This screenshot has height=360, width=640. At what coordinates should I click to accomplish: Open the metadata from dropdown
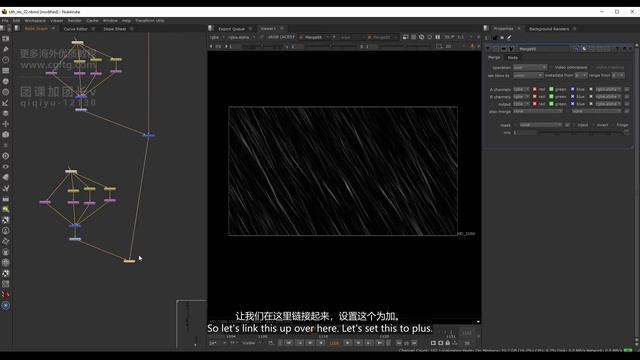(581, 76)
